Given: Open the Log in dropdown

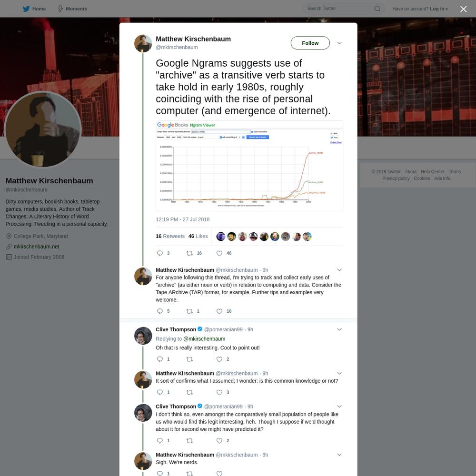Looking at the screenshot, I should 439,9.
